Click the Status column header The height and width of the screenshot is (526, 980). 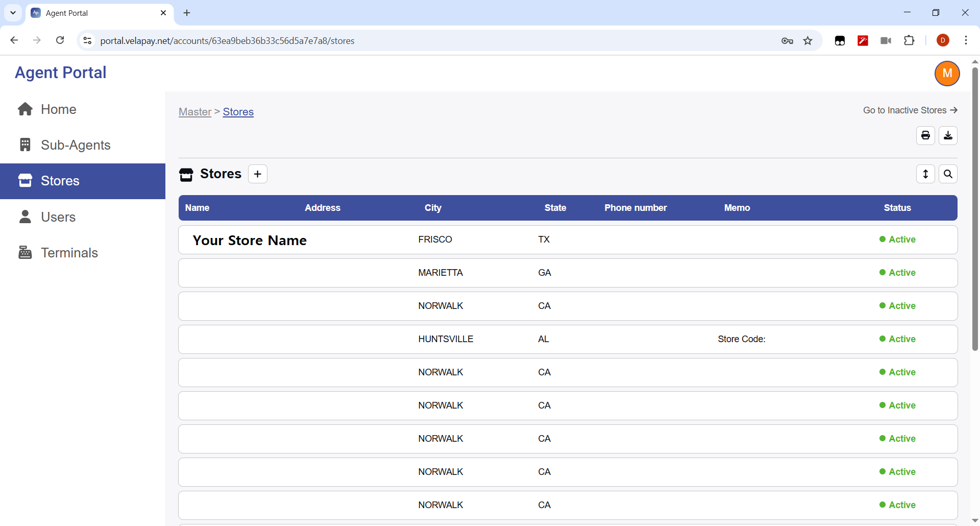[897, 208]
